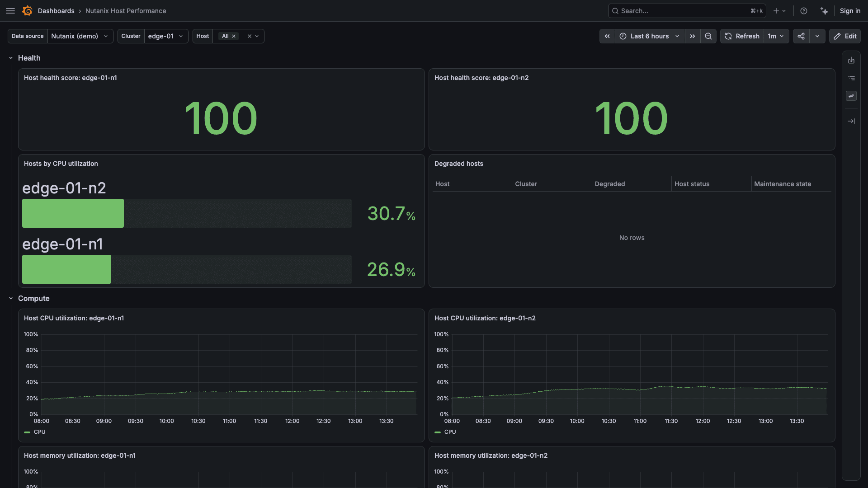Image resolution: width=868 pixels, height=488 pixels.
Task: Zoom out the time range
Action: pos(708,36)
